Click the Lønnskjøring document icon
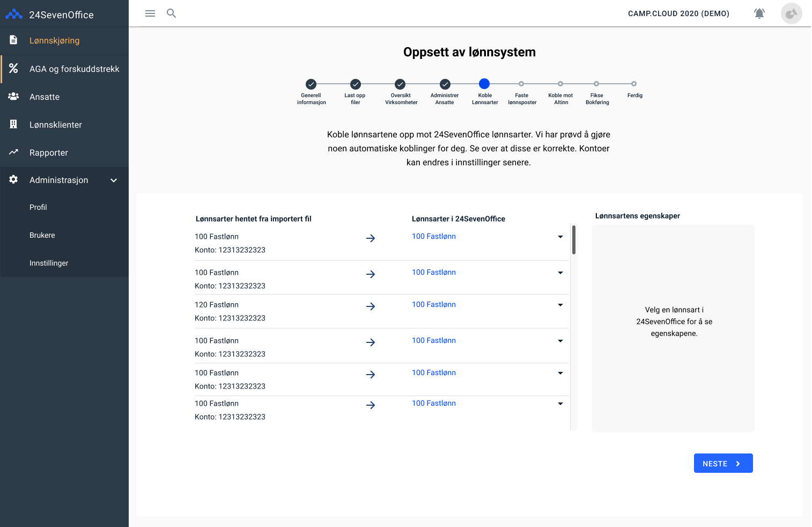This screenshot has height=527, width=812. 13,40
